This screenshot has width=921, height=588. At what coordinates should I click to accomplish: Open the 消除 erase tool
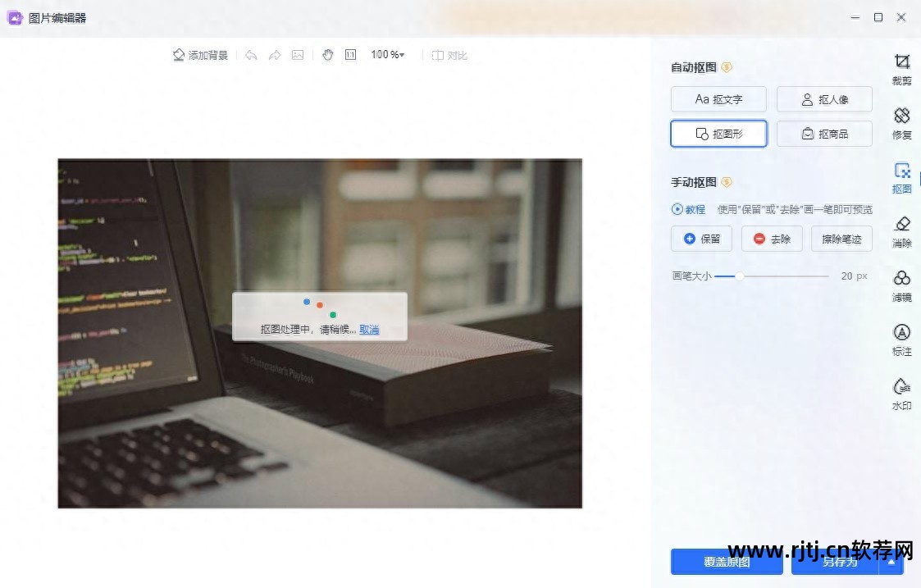click(x=901, y=232)
